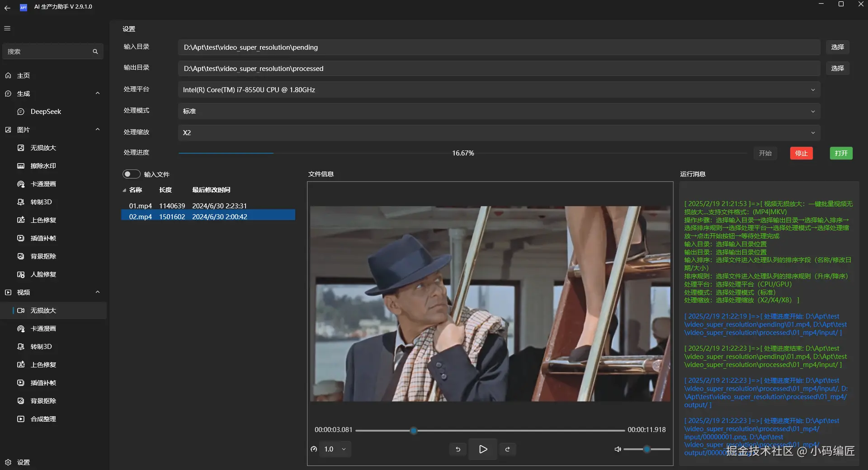This screenshot has height=470, width=868.
Task: Click the image 插值补帧 icon
Action: pyautogui.click(x=21, y=238)
